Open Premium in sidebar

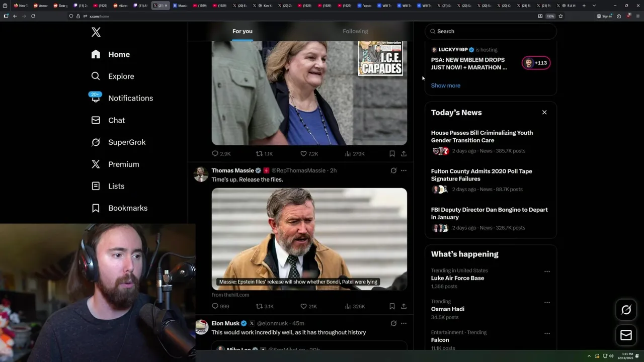(x=115, y=164)
